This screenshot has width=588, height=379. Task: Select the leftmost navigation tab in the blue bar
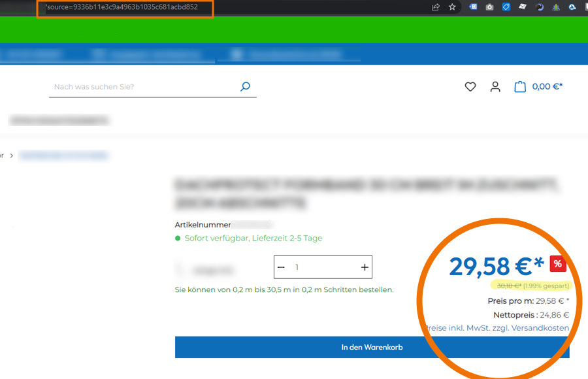(33, 54)
